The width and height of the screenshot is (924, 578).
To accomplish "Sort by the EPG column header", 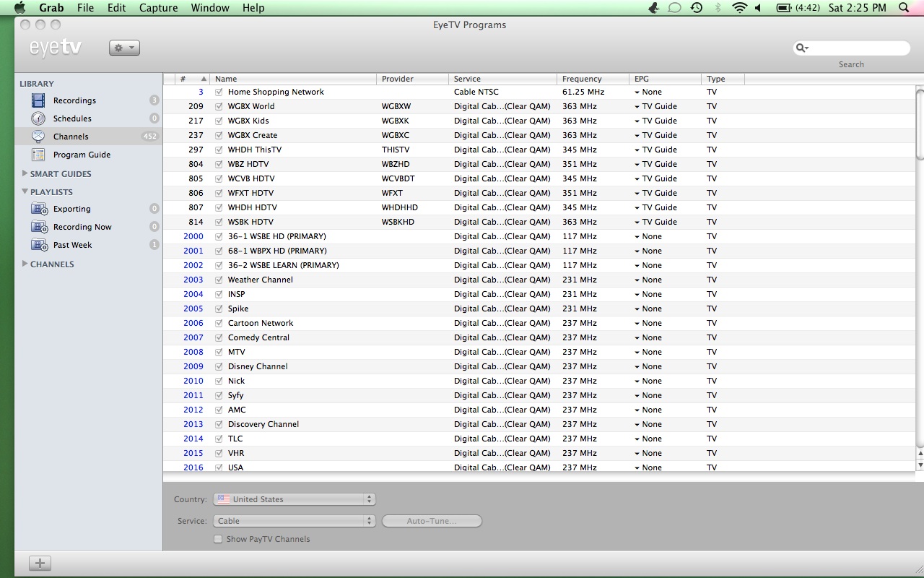I will tap(665, 79).
